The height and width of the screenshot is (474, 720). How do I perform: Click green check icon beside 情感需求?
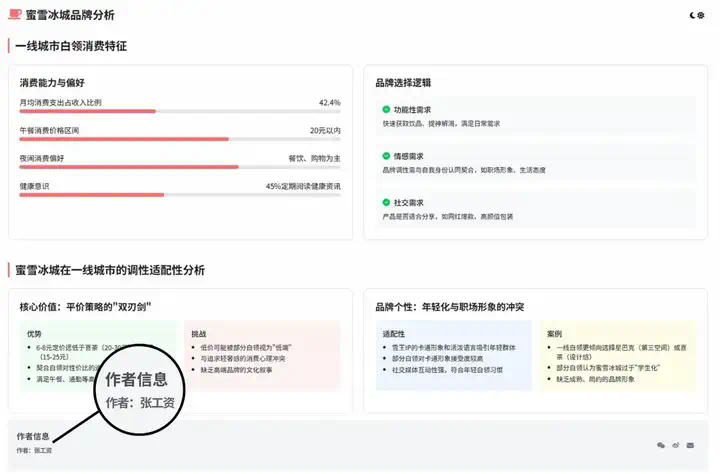click(386, 156)
